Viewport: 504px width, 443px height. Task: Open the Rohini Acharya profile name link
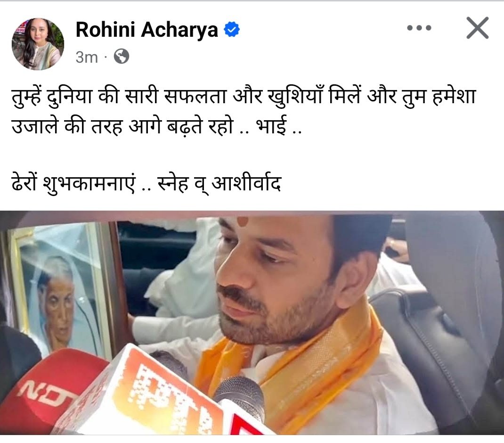point(146,30)
